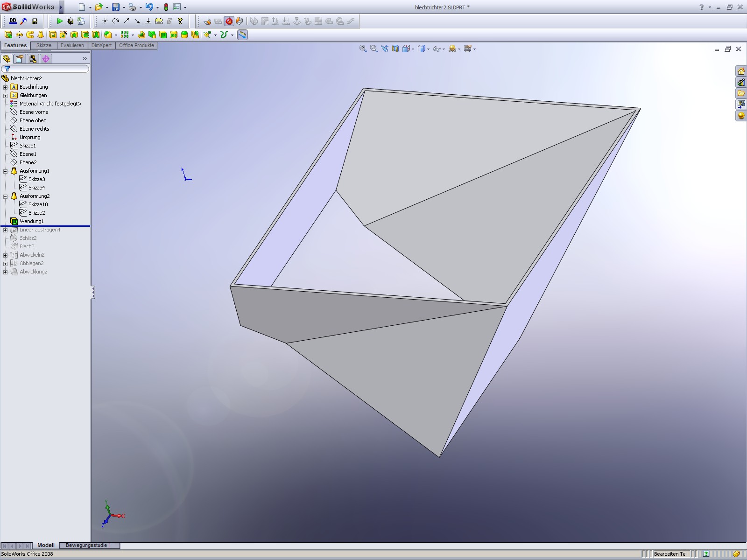Screen dimensions: 747x560
Task: Expand the FeatureManager panel chevron
Action: tap(85, 59)
